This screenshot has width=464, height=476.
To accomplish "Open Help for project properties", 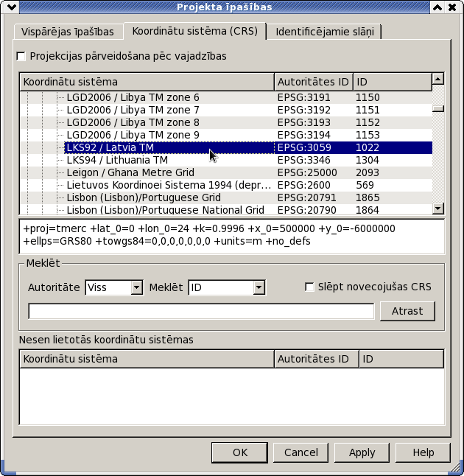I will (423, 452).
